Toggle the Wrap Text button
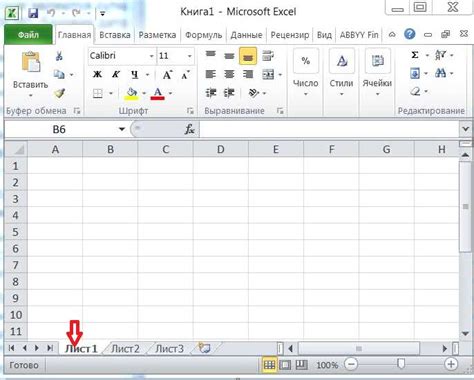Screen dimensions: 474x380 point(268,56)
